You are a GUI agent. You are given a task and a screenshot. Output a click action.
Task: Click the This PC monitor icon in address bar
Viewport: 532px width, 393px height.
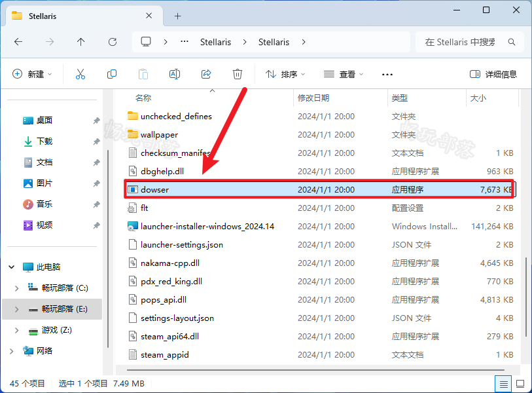click(146, 42)
